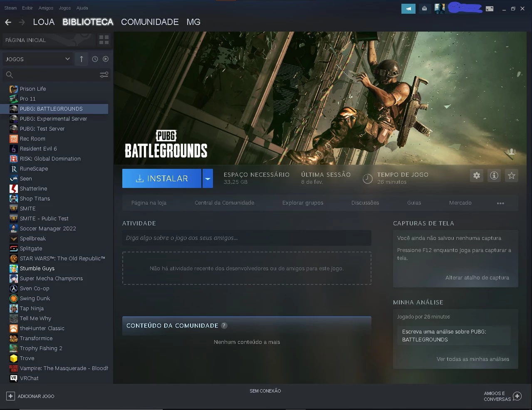
Task: Go to the LOJA tab
Action: tap(44, 22)
